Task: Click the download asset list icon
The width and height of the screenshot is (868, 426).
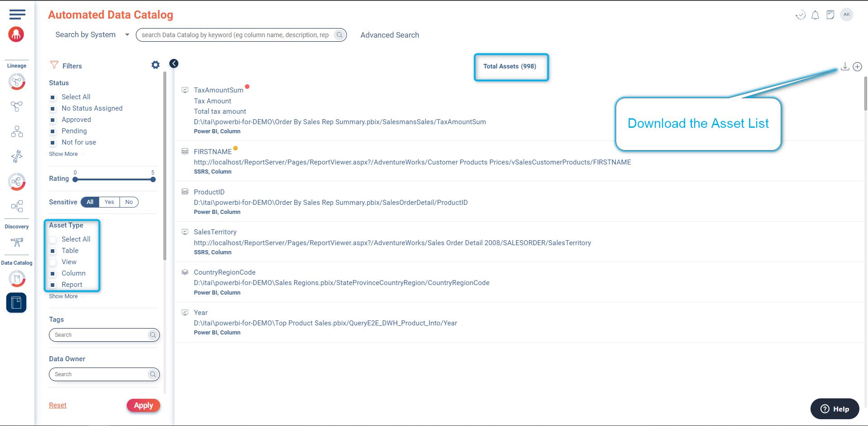Action: coord(844,67)
